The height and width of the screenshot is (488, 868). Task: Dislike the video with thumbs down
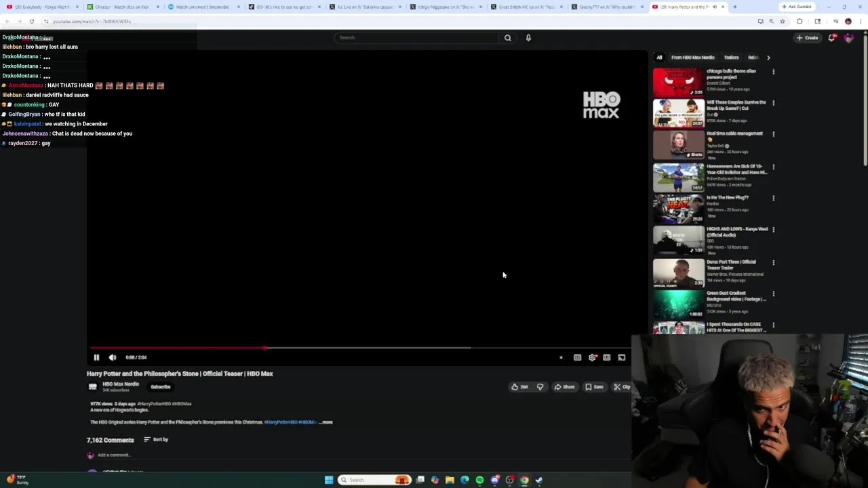(540, 387)
